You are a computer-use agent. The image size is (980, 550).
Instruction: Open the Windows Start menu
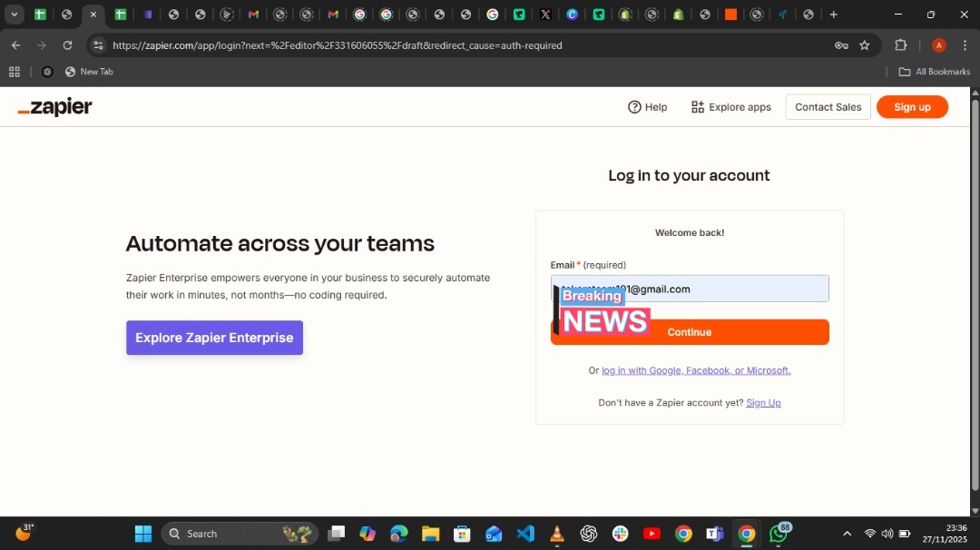143,534
